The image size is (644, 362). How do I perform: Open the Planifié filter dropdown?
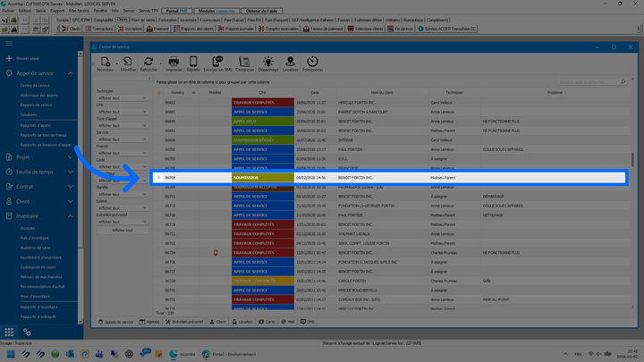122,194
